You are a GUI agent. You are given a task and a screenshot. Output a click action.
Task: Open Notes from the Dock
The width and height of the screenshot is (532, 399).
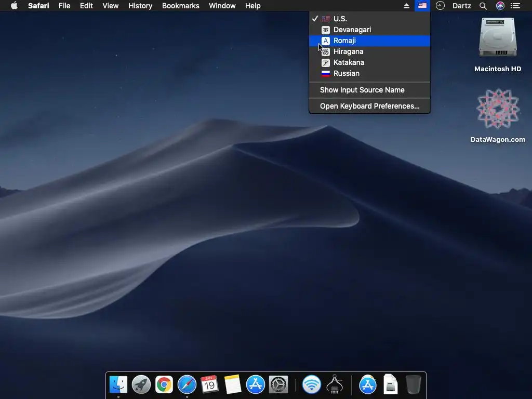[x=233, y=384]
